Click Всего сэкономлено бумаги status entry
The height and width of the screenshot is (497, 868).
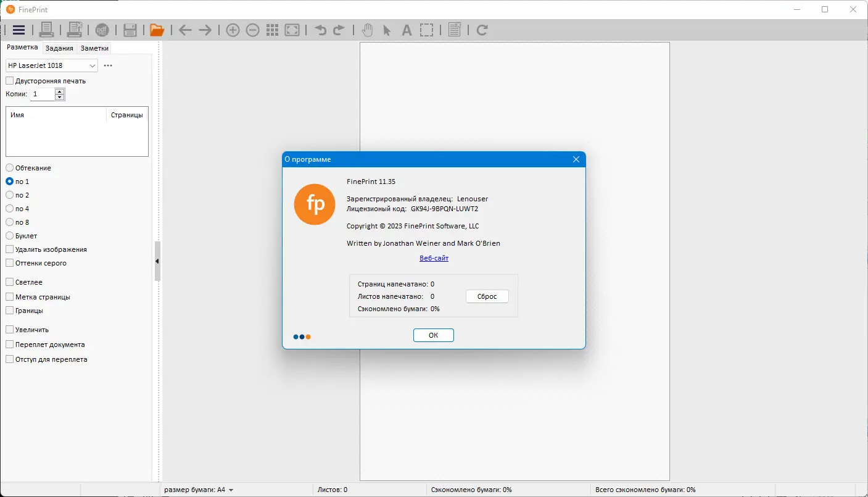tap(645, 490)
